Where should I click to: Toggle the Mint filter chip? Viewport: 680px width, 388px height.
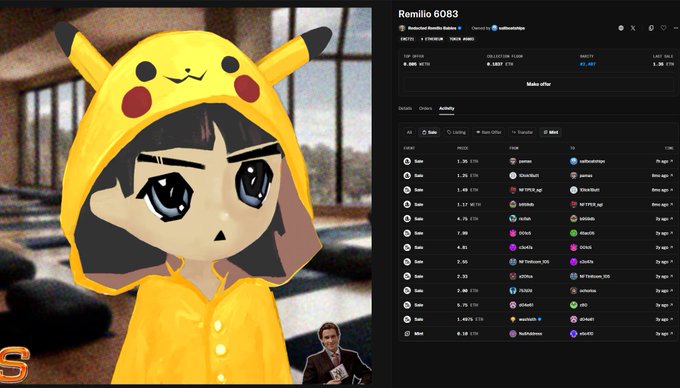tap(550, 132)
